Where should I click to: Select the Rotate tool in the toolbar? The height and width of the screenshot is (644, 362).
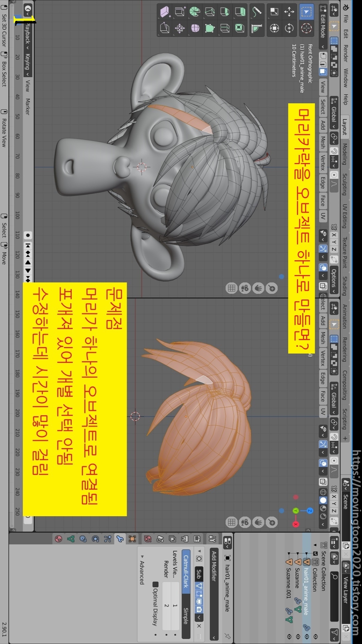pyautogui.click(x=289, y=28)
